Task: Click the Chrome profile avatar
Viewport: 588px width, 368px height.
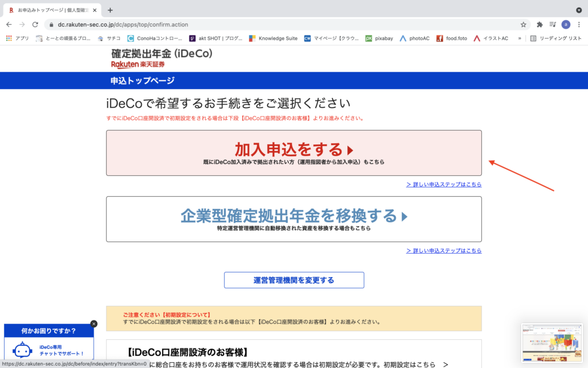Action: [566, 25]
